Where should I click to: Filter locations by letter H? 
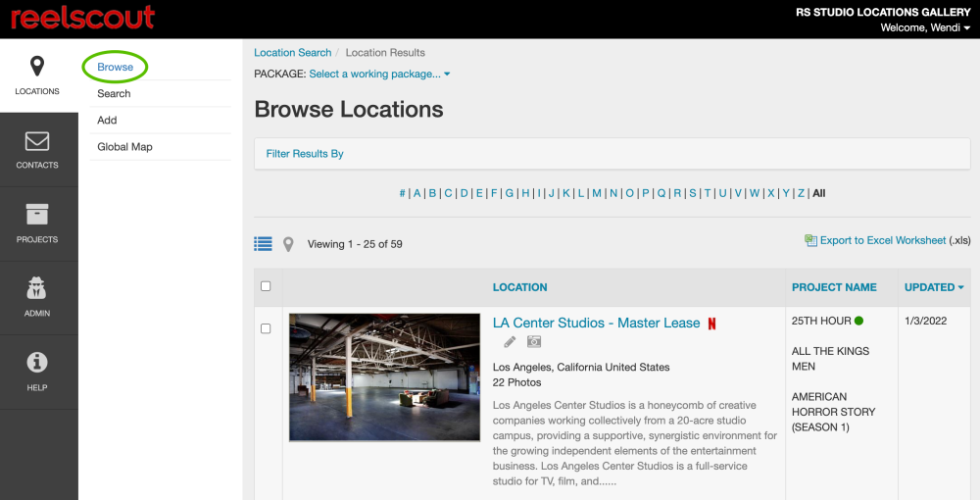pos(525,193)
